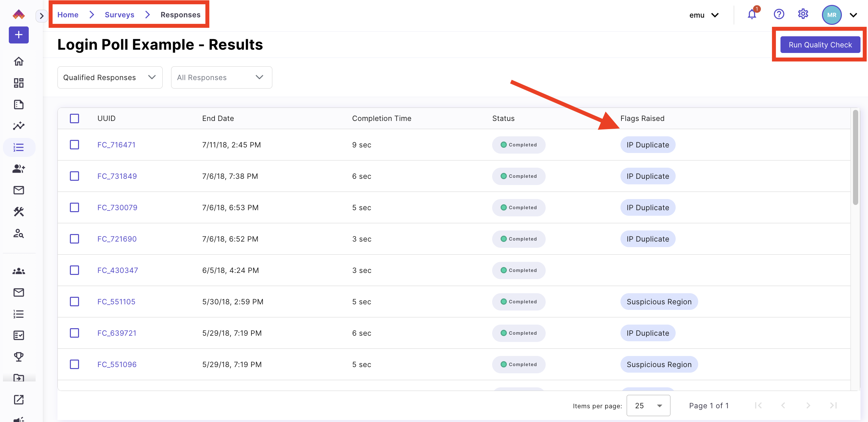Click the plus create button in sidebar
868x422 pixels.
(x=19, y=35)
